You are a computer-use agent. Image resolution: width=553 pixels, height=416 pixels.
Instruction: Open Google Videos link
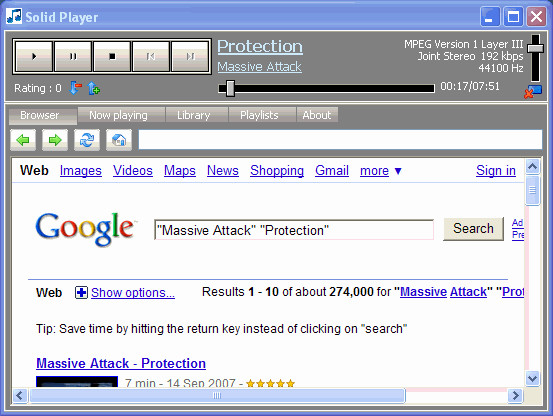(x=133, y=171)
